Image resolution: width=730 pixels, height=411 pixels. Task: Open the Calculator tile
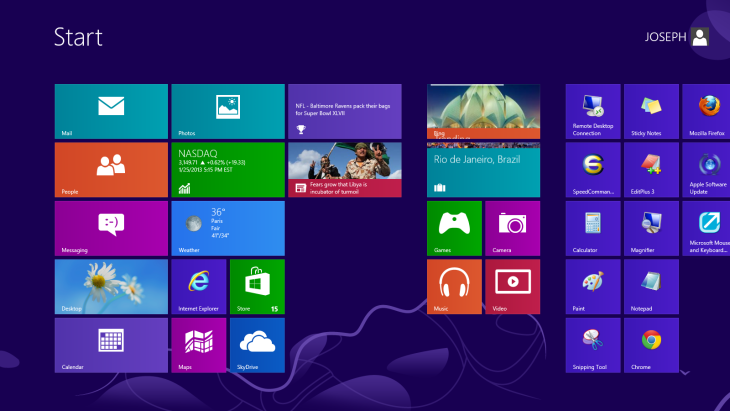(593, 228)
